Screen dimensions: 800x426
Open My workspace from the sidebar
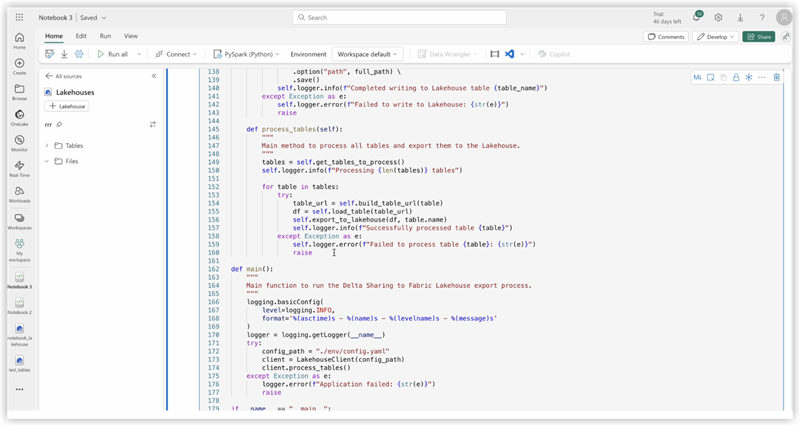(x=19, y=250)
